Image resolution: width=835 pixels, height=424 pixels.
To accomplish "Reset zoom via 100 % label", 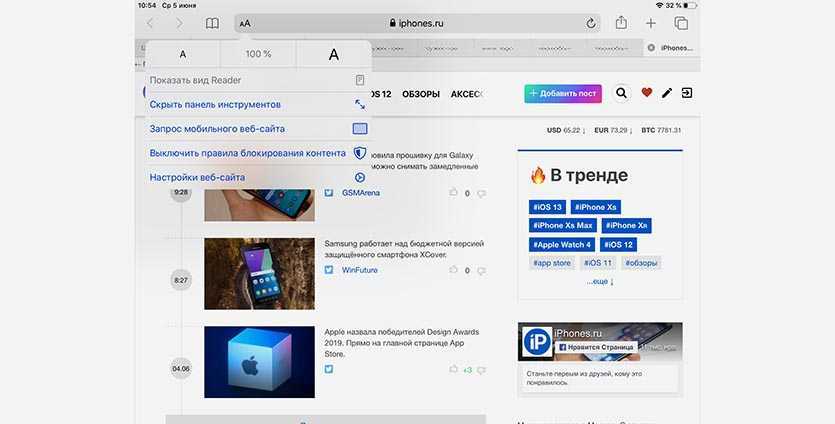I will click(258, 54).
